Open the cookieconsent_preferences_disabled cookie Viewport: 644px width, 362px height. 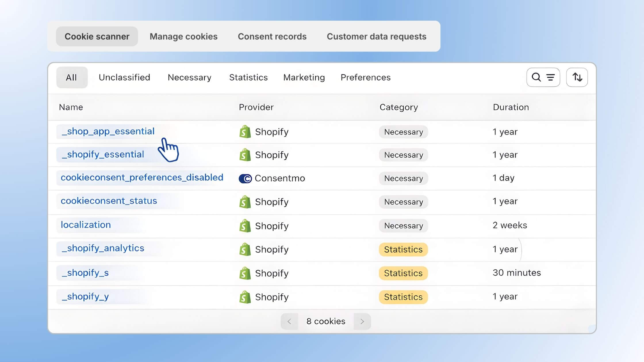click(x=142, y=177)
